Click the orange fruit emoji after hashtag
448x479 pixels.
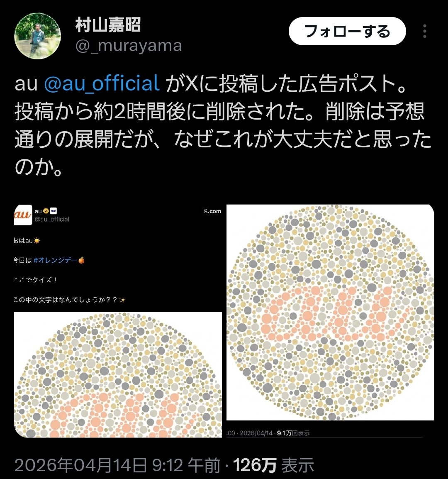81,260
